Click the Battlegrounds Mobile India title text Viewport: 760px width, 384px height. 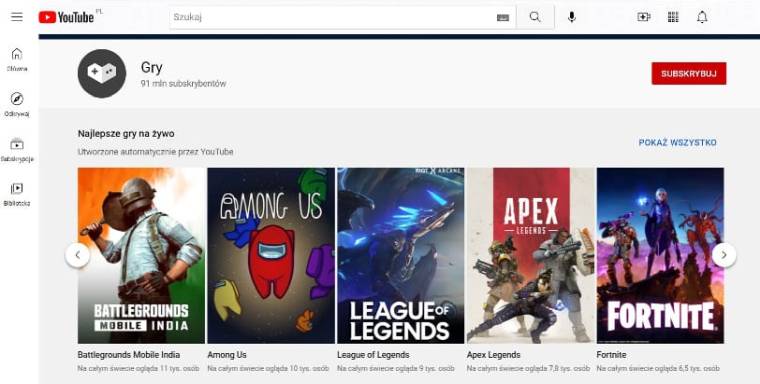(128, 355)
